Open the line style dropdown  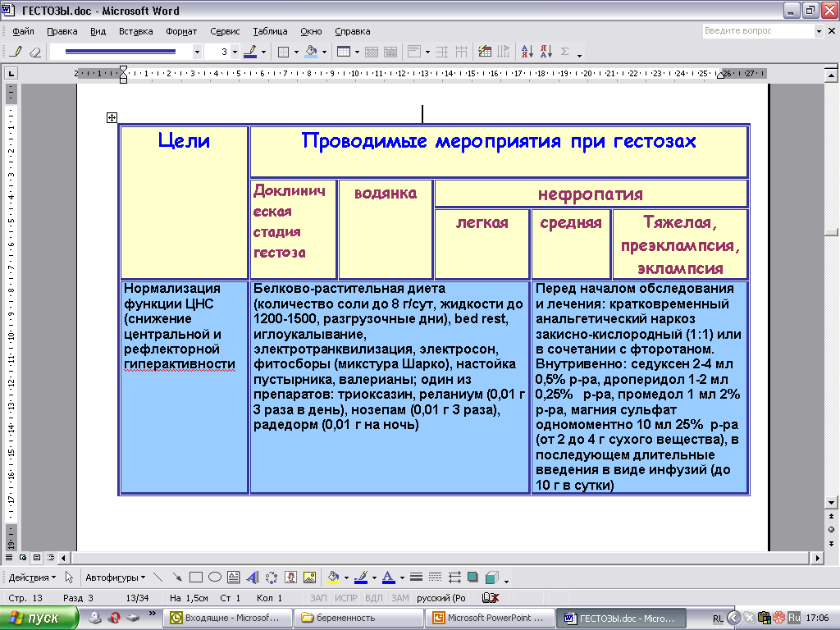197,52
